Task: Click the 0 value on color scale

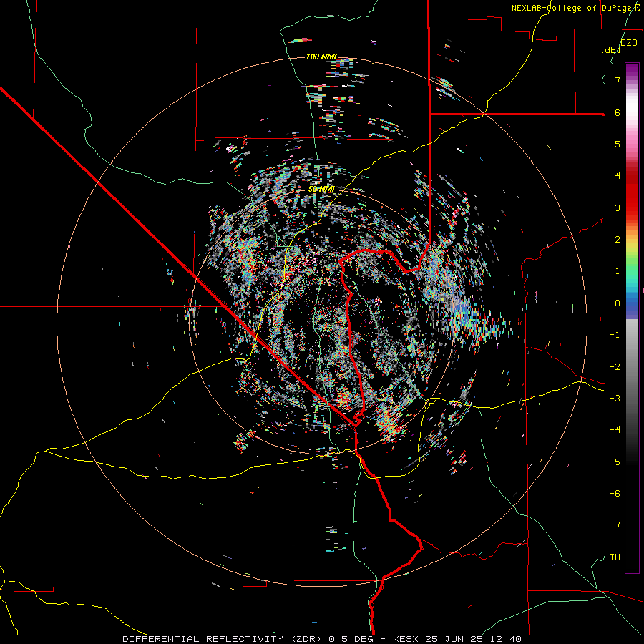Action: (x=618, y=303)
